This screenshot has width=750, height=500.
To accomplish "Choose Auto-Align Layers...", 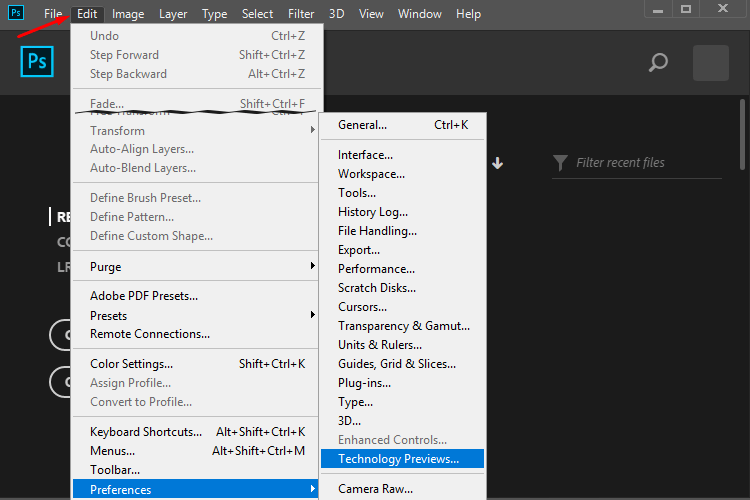I will point(195,149).
